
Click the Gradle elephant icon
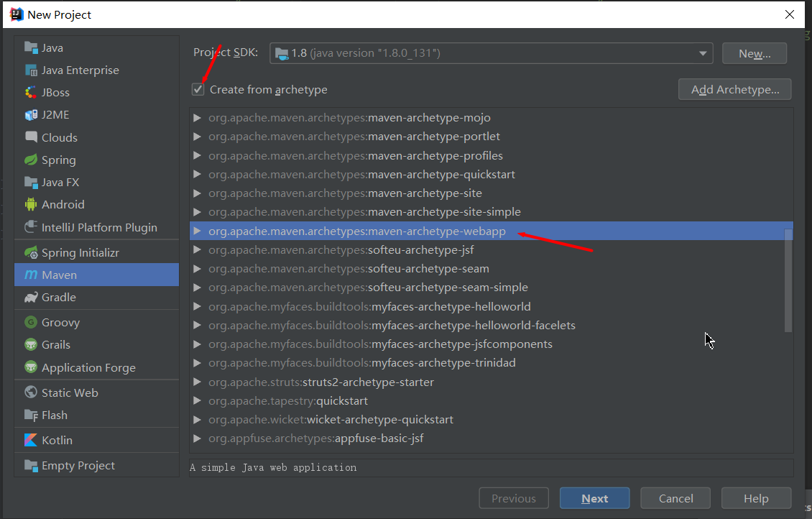click(x=31, y=298)
